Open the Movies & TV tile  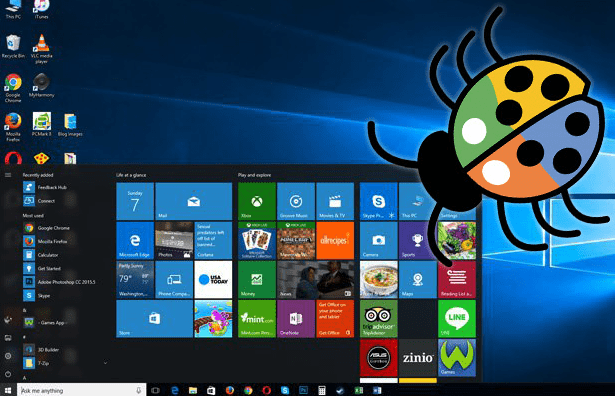[335, 201]
